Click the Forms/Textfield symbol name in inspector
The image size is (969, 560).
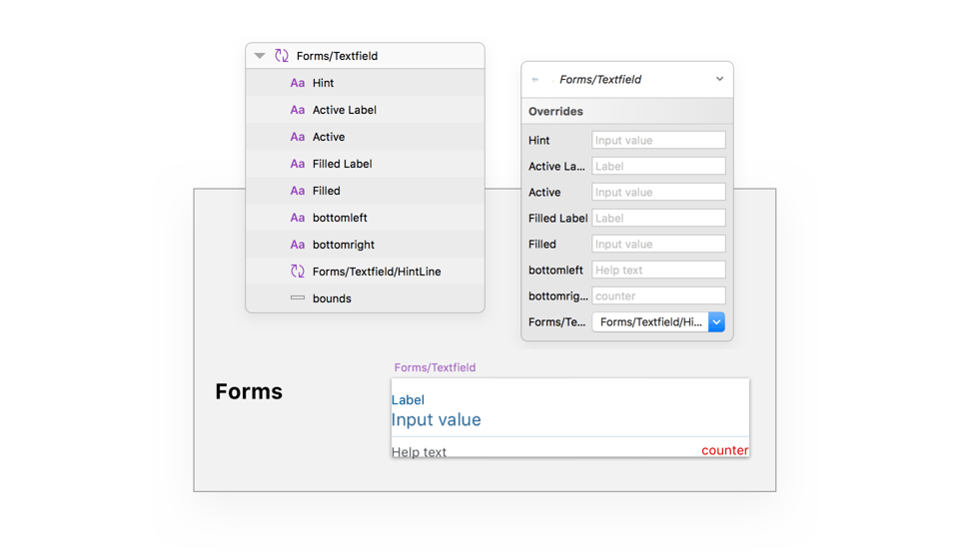[x=600, y=79]
